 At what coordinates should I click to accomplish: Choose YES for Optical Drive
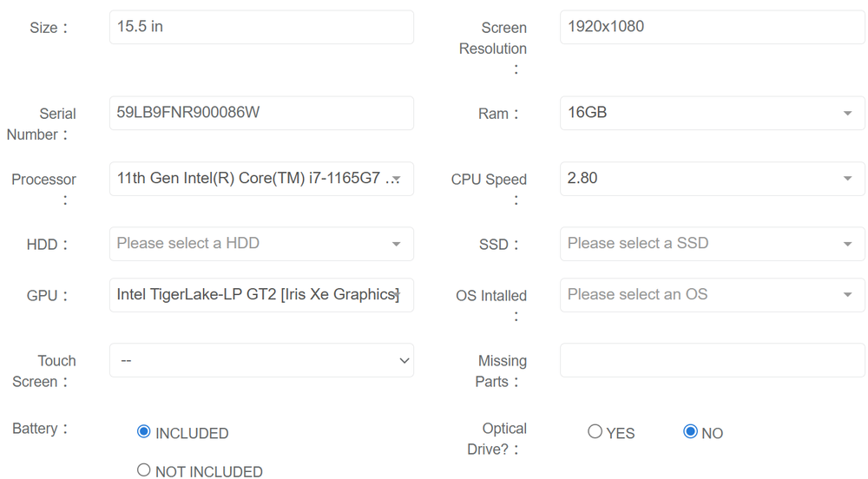595,432
